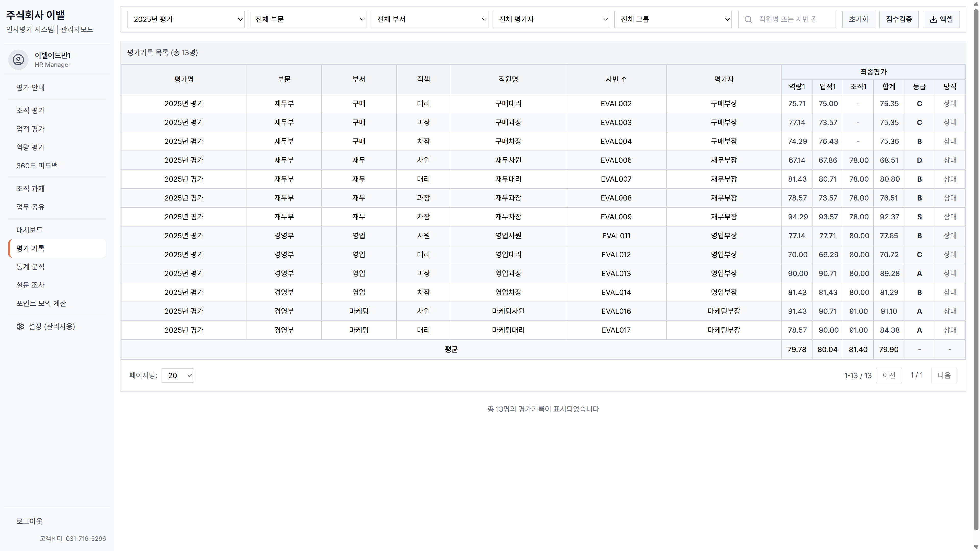980x551 pixels.
Task: Open the 2025년 평가 dropdown
Action: 186,19
